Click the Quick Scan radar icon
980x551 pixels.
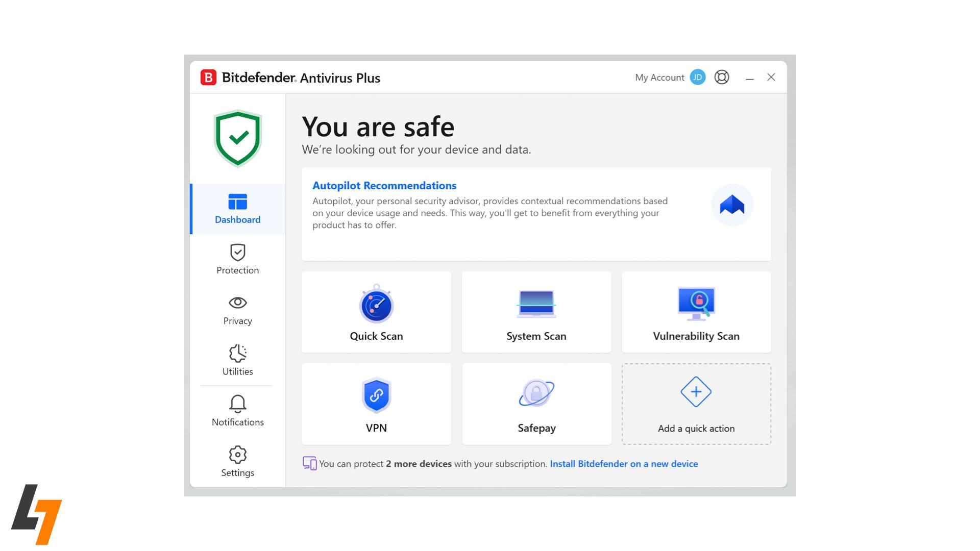point(376,305)
